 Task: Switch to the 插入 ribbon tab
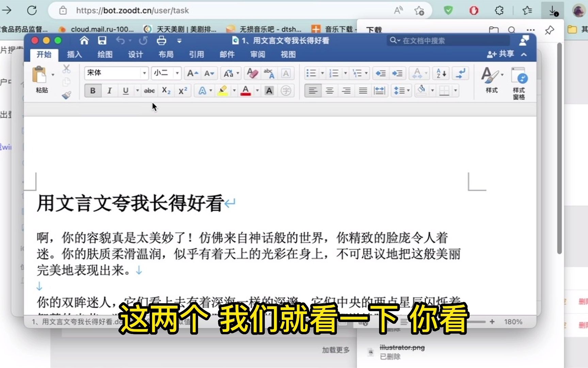(x=73, y=55)
